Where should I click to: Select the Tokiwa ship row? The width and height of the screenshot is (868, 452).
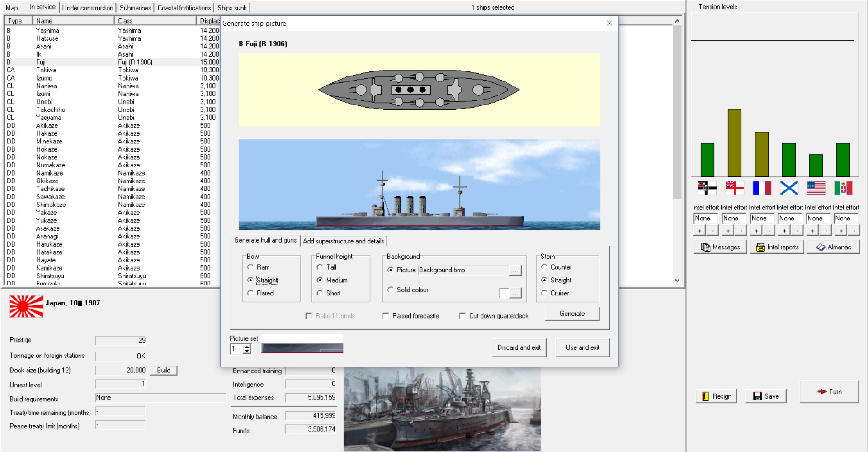(x=46, y=70)
